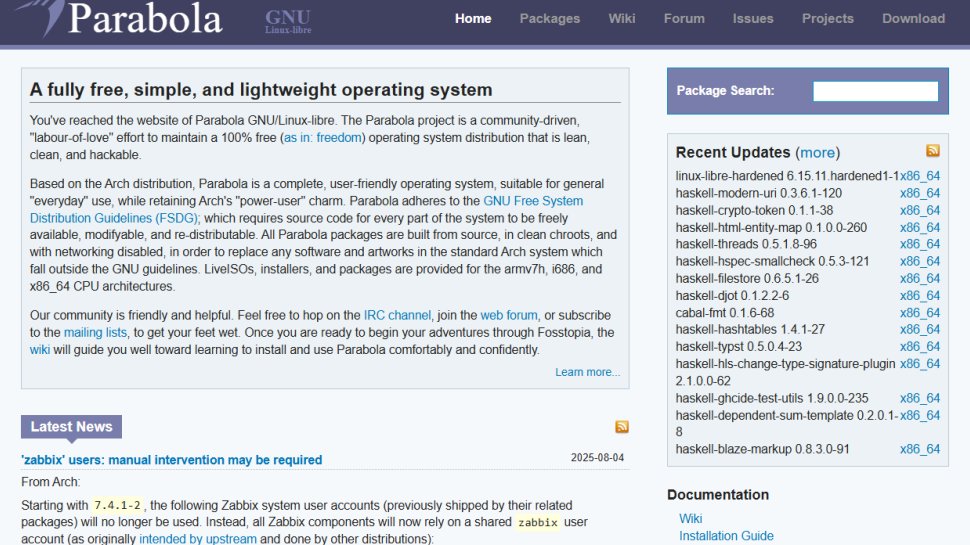
Task: Focus the Package Search input field
Action: coord(875,91)
